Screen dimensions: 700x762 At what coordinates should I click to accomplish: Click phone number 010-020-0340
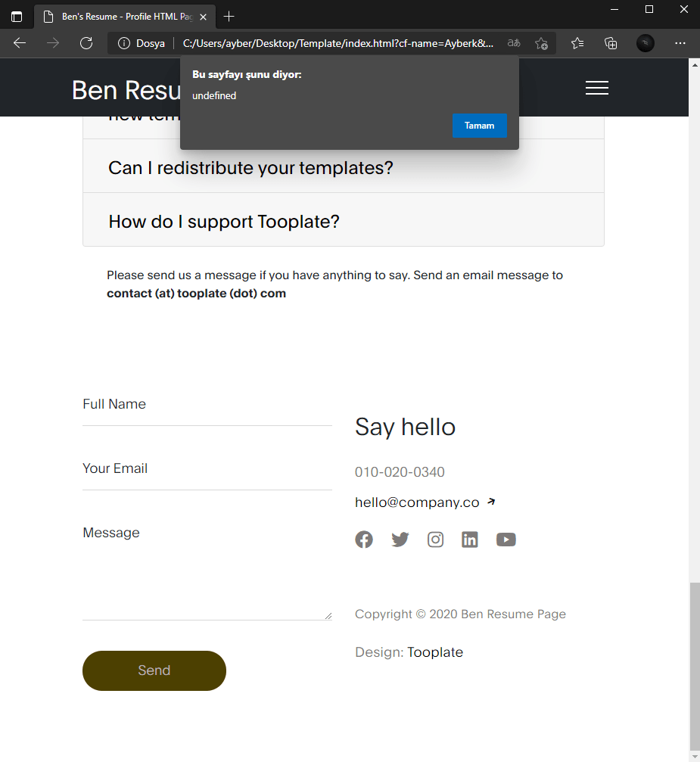(x=400, y=472)
